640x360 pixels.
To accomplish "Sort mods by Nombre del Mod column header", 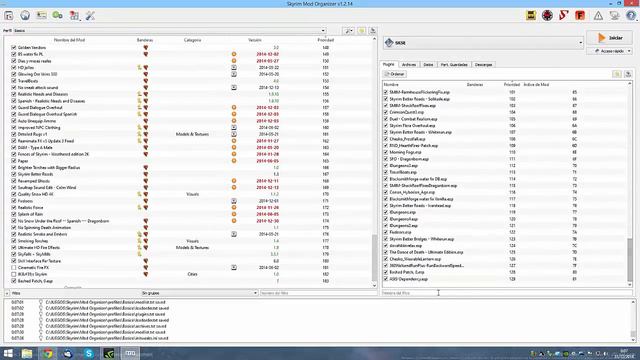I will (x=69, y=40).
